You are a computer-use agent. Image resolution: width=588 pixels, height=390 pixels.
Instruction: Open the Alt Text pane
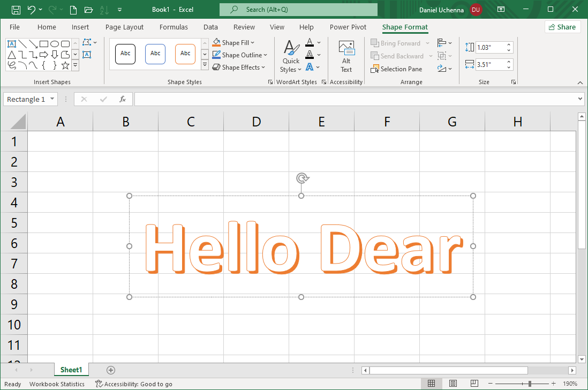click(346, 56)
